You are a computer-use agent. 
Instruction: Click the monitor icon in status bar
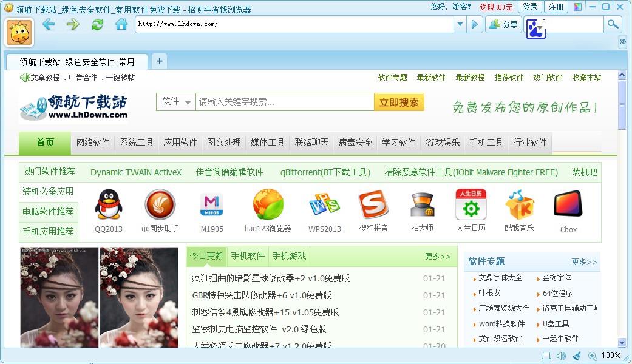(x=546, y=356)
